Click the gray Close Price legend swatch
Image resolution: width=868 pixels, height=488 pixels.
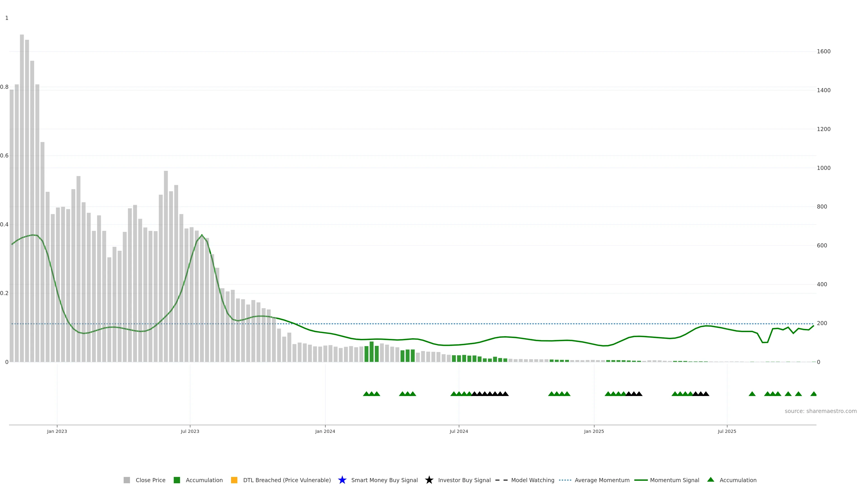click(127, 480)
